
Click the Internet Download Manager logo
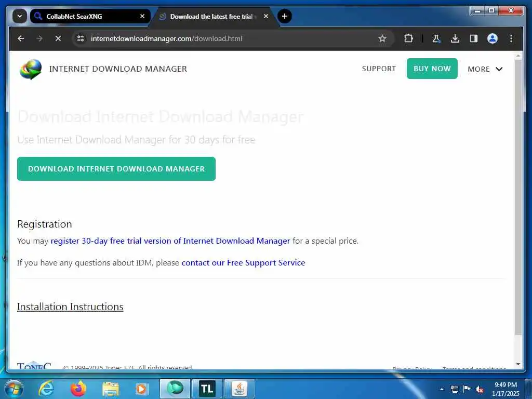(x=31, y=69)
